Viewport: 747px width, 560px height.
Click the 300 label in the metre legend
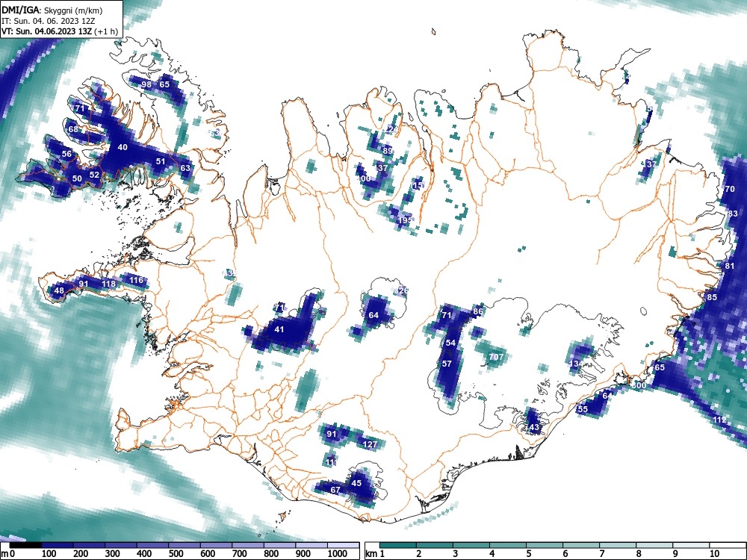pos(113,554)
